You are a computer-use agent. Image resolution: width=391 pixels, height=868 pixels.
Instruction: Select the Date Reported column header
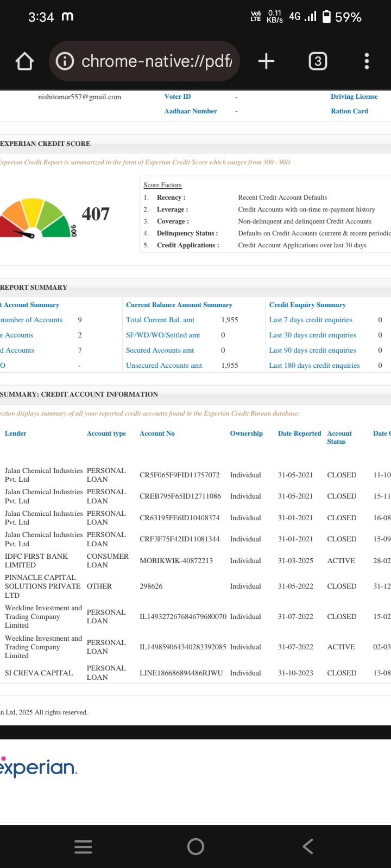299,433
